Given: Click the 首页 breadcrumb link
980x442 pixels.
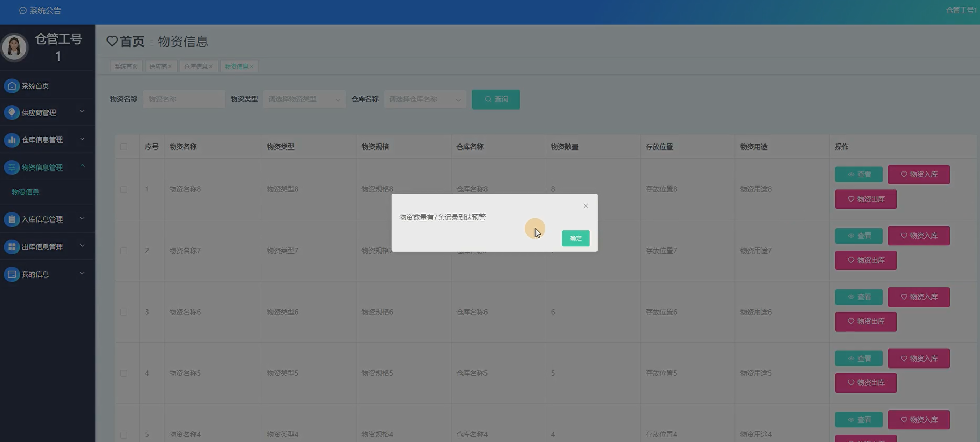Looking at the screenshot, I should coord(132,41).
